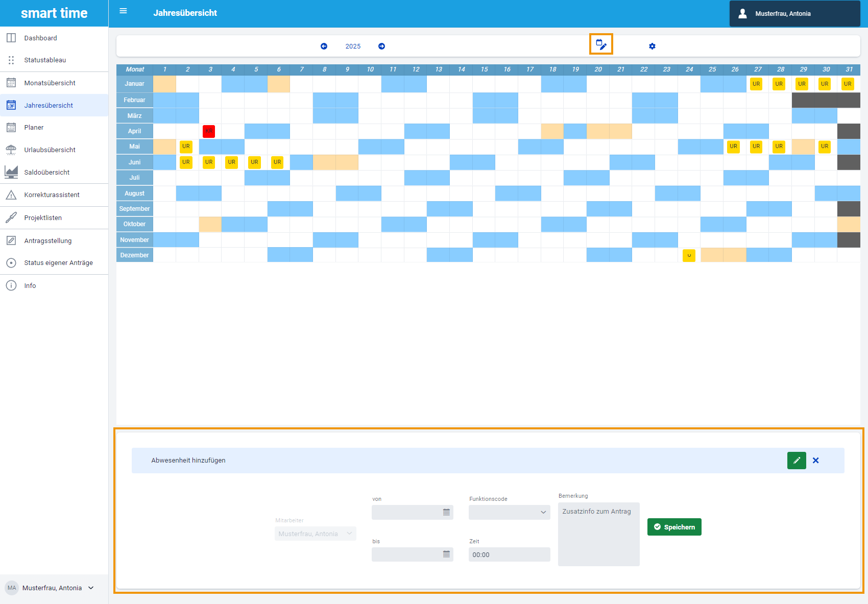Click the Musterfrau, Antonia profile button
Viewport: 868px width, 604px height.
click(x=794, y=14)
